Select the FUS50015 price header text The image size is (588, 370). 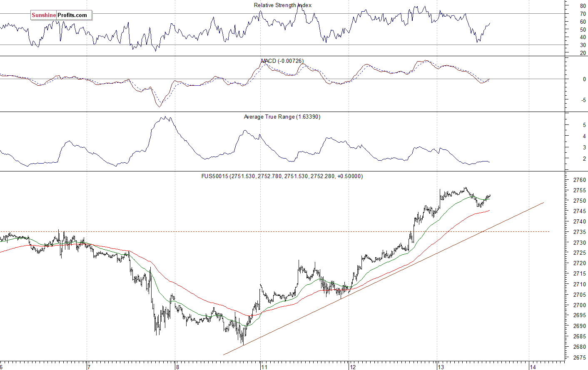[x=282, y=176]
